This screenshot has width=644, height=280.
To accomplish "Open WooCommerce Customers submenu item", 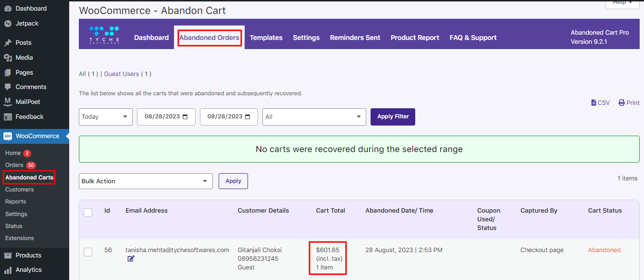I will [x=19, y=190].
